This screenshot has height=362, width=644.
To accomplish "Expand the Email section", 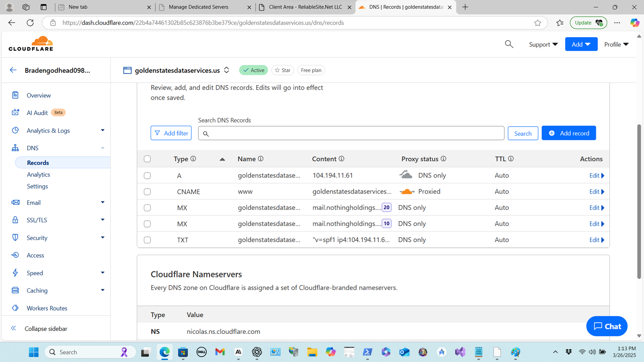I will [102, 202].
